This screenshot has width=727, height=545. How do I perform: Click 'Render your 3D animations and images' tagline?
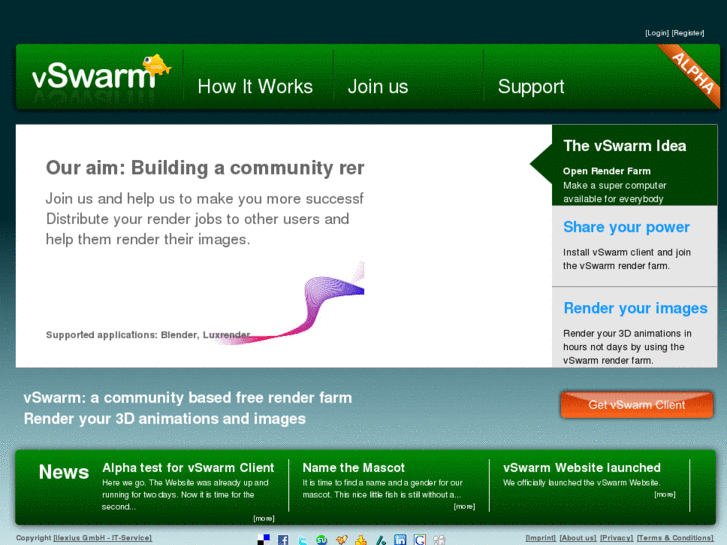click(165, 419)
